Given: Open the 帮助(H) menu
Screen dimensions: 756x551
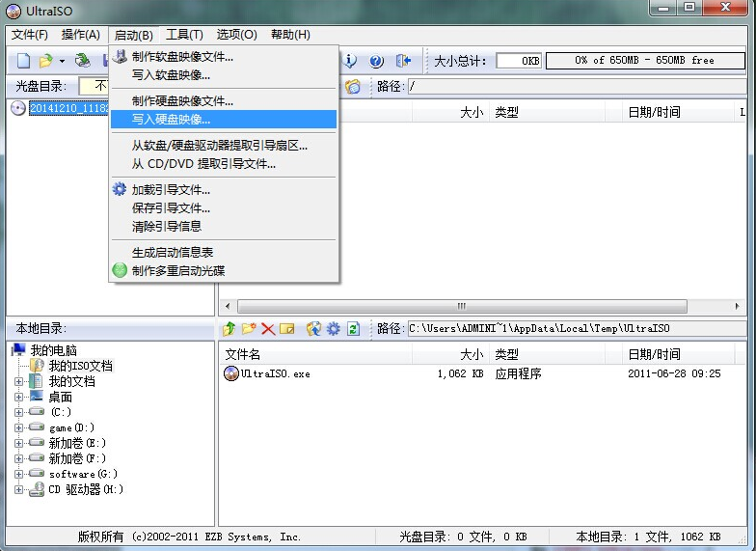Looking at the screenshot, I should click(290, 35).
